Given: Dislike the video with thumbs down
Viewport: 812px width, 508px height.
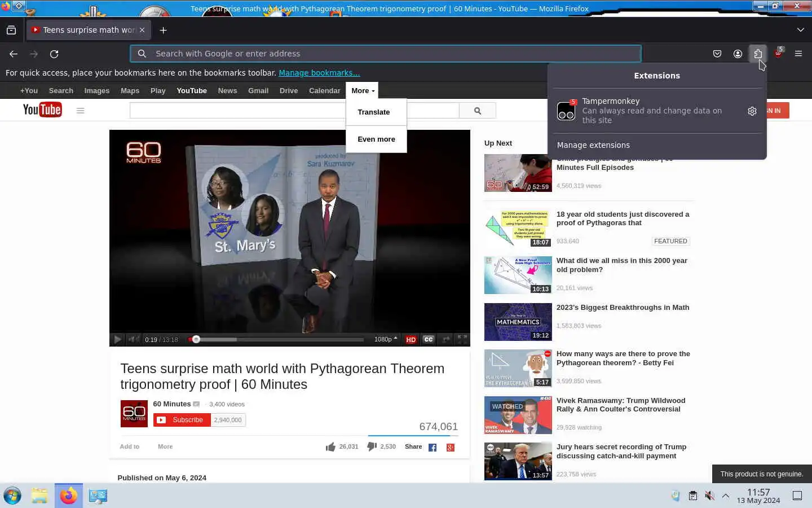Looking at the screenshot, I should pos(372,446).
